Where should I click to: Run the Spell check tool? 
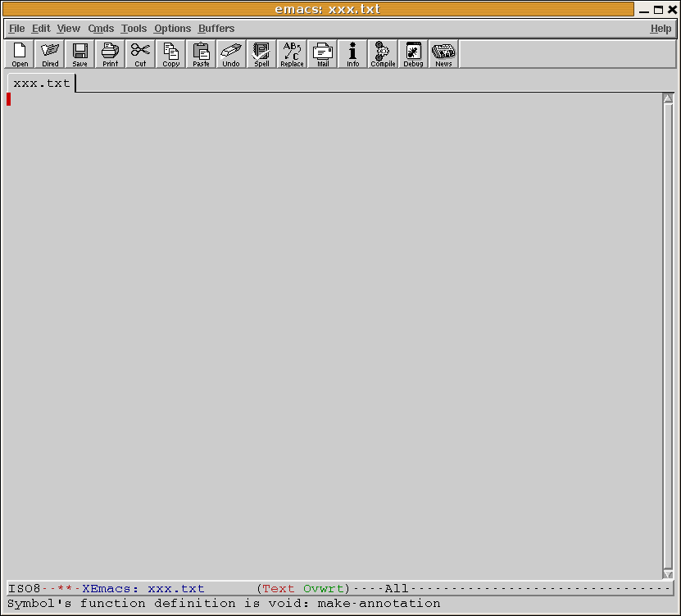[261, 54]
